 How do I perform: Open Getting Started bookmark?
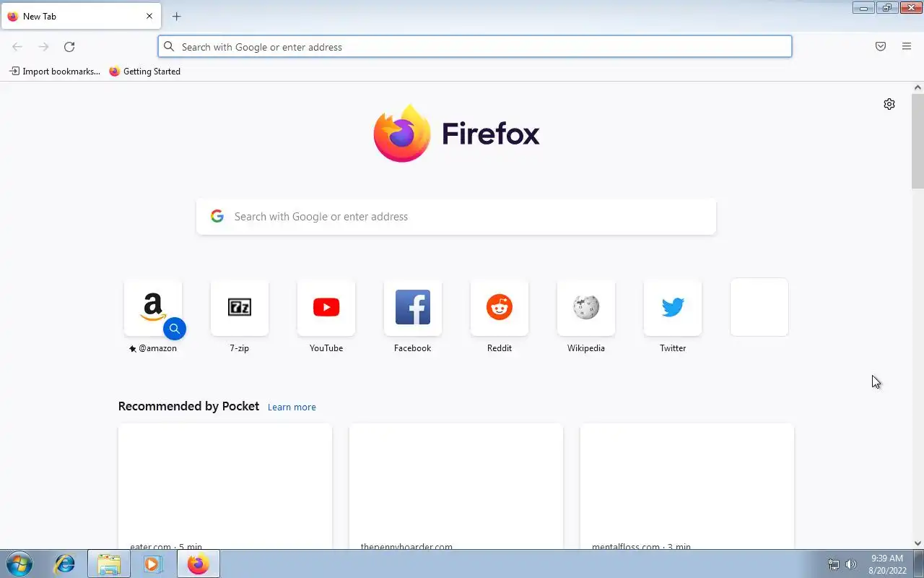coord(144,72)
